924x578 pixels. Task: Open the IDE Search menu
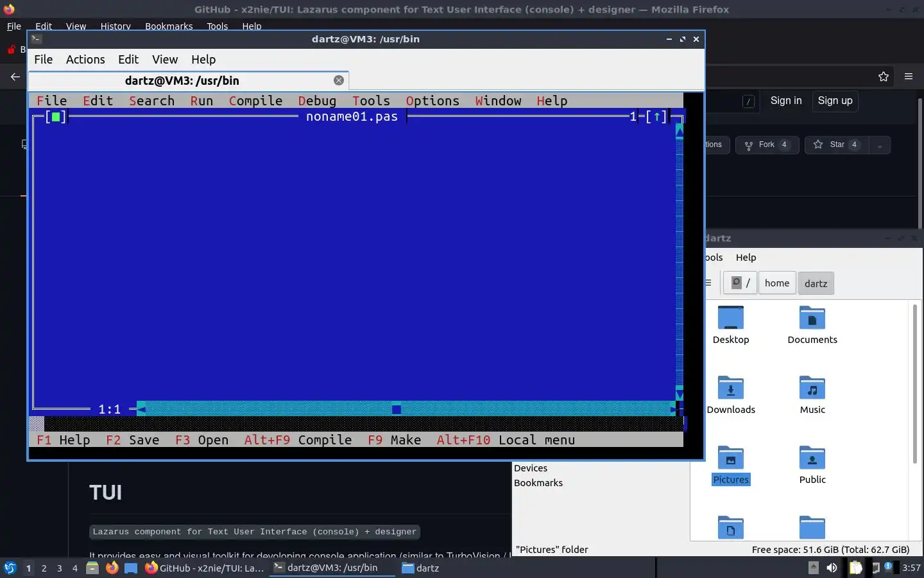151,101
